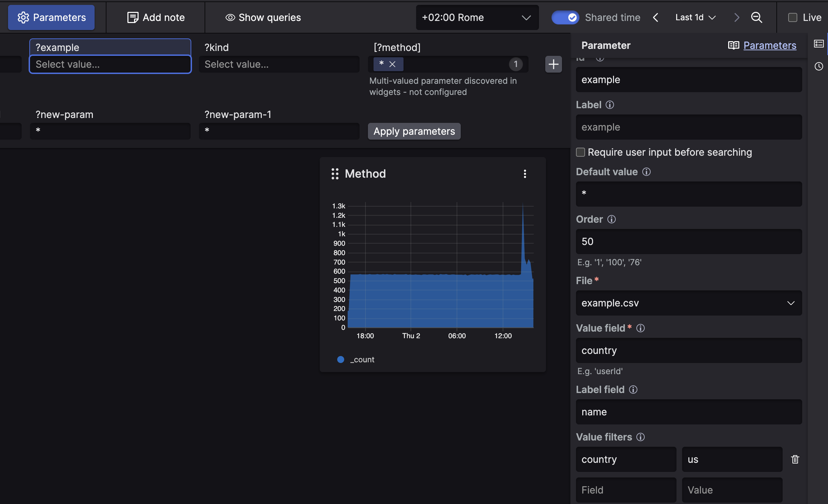
Task: Click the plus icon to add a new parameter
Action: pos(553,64)
